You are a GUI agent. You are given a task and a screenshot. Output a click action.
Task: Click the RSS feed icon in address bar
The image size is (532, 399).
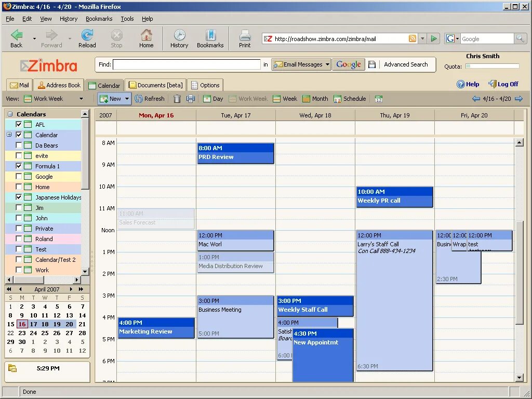(412, 38)
